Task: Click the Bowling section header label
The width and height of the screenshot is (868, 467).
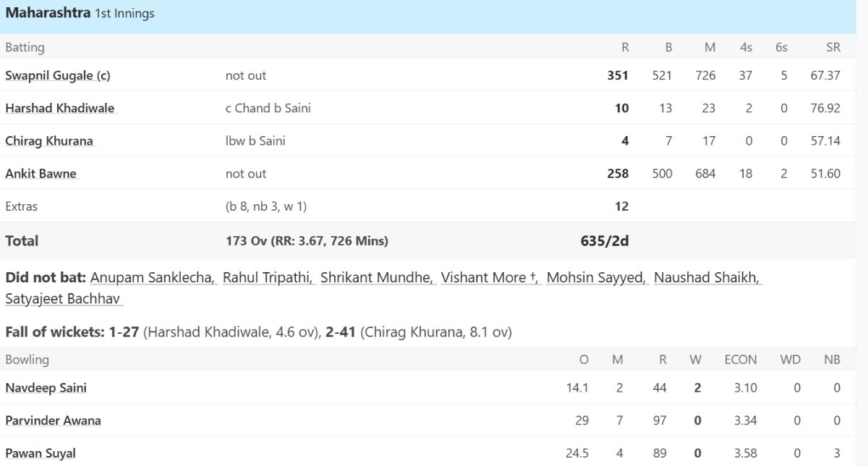Action: click(27, 359)
